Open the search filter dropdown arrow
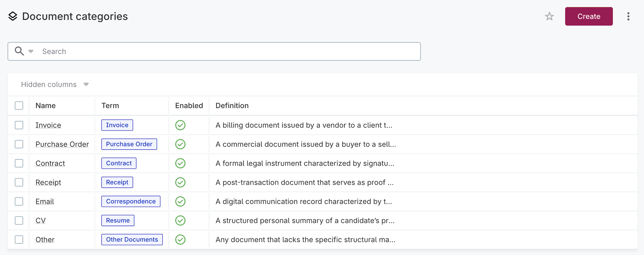 point(31,51)
